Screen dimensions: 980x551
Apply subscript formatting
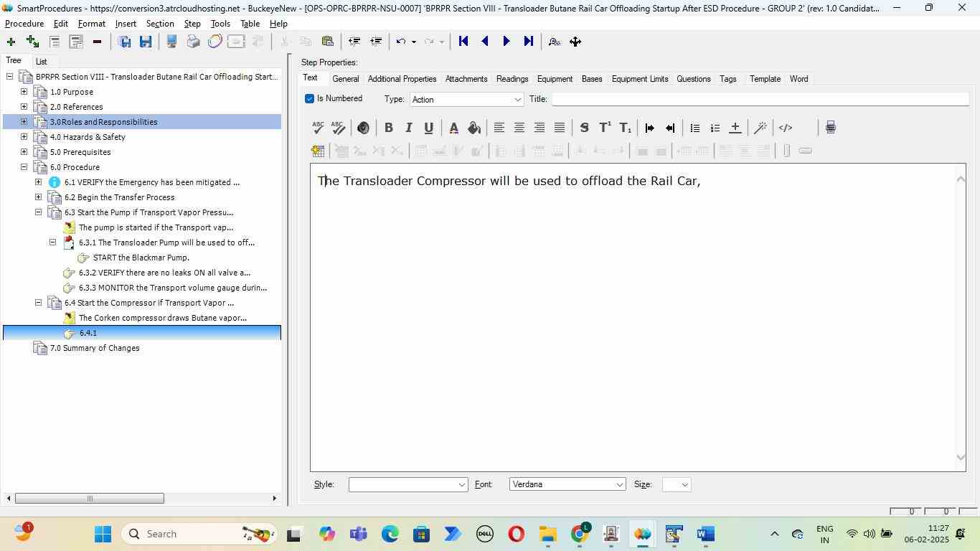click(625, 128)
